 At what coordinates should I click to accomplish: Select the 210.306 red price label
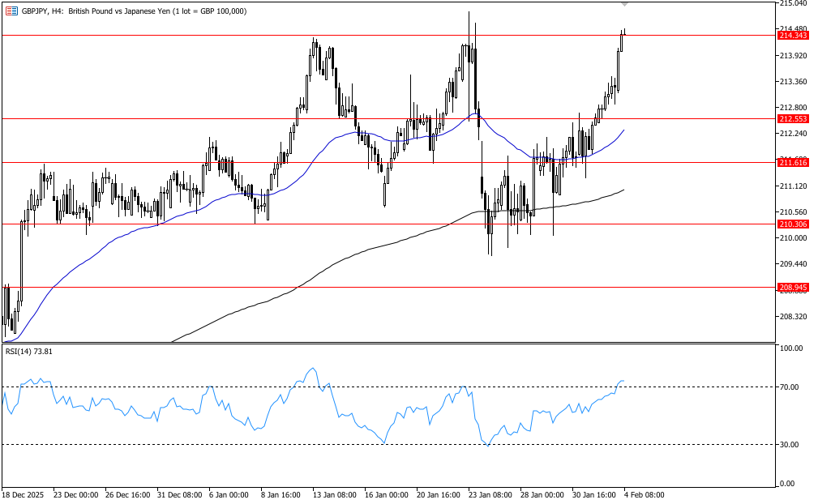coord(792,224)
